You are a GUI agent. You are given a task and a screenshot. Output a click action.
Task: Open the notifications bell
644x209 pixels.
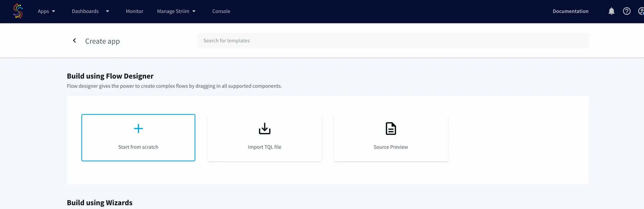[x=611, y=11]
